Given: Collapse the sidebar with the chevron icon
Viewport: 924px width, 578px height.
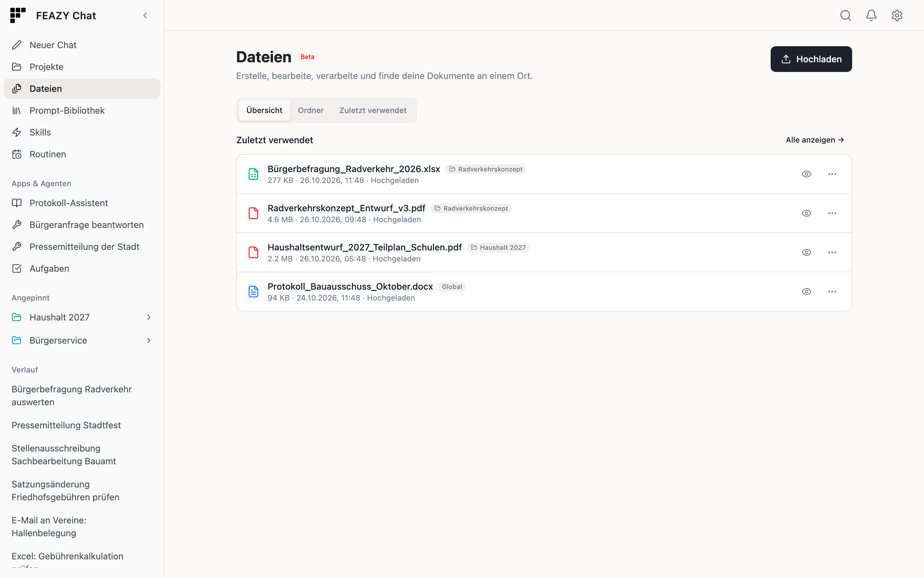Looking at the screenshot, I should (x=145, y=16).
